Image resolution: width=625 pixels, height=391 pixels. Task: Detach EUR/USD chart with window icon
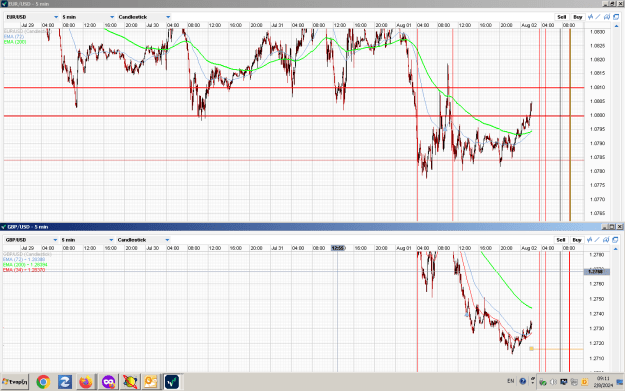[616, 17]
